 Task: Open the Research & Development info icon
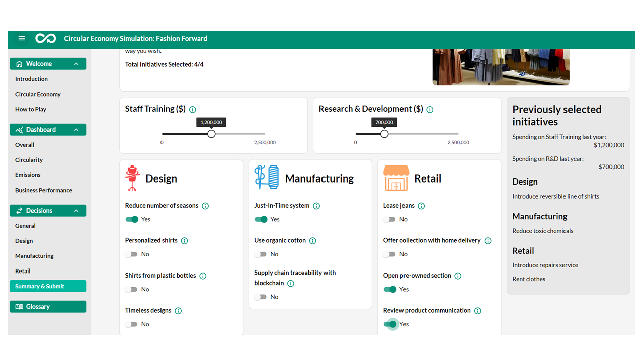click(430, 110)
